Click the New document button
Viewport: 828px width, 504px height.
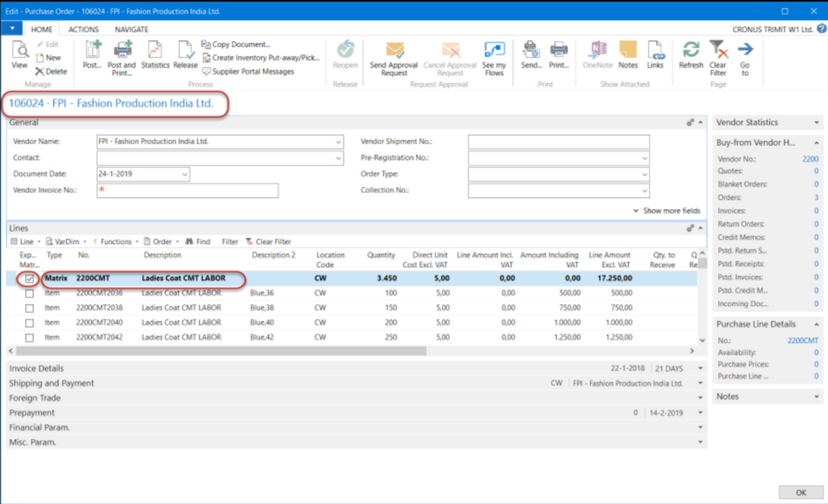[48, 58]
